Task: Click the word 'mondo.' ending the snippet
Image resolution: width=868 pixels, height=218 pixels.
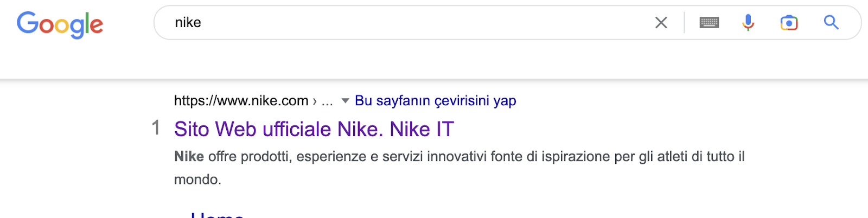Action: coord(197,179)
